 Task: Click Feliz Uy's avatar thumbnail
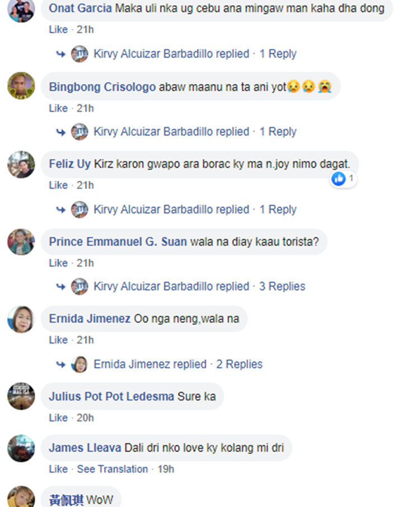tap(21, 165)
